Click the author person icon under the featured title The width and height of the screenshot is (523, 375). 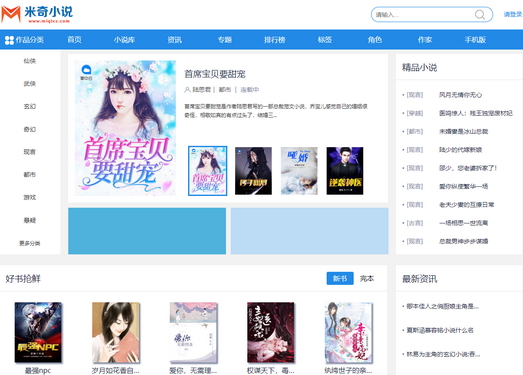click(187, 90)
